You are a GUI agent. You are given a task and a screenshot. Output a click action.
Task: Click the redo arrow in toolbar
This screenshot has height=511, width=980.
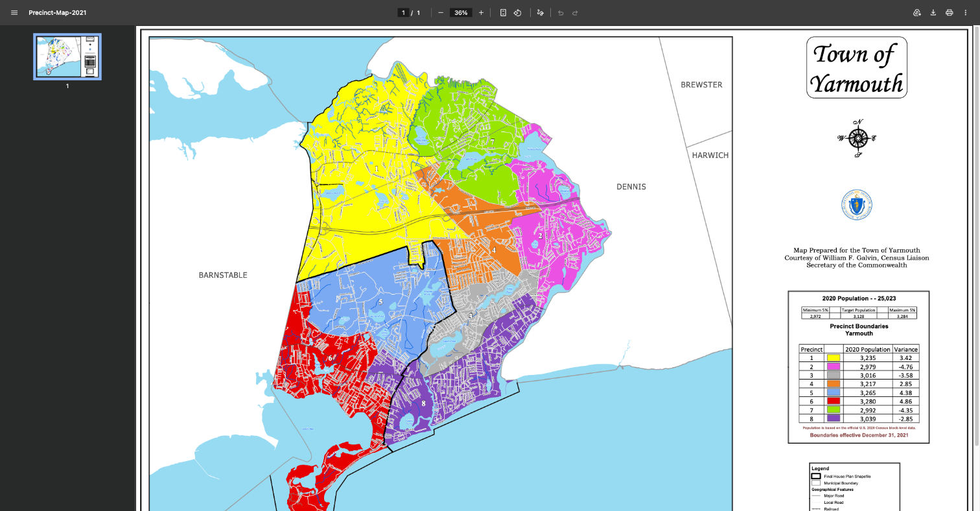click(575, 12)
